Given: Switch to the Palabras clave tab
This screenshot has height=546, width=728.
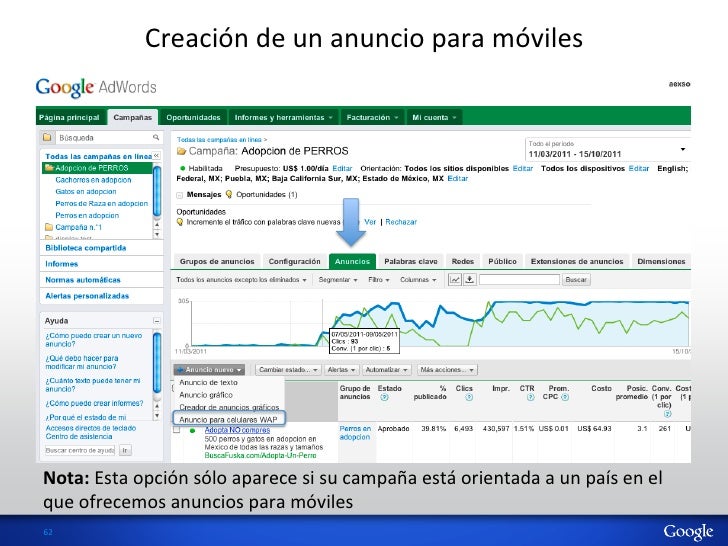Looking at the screenshot, I should [x=411, y=261].
